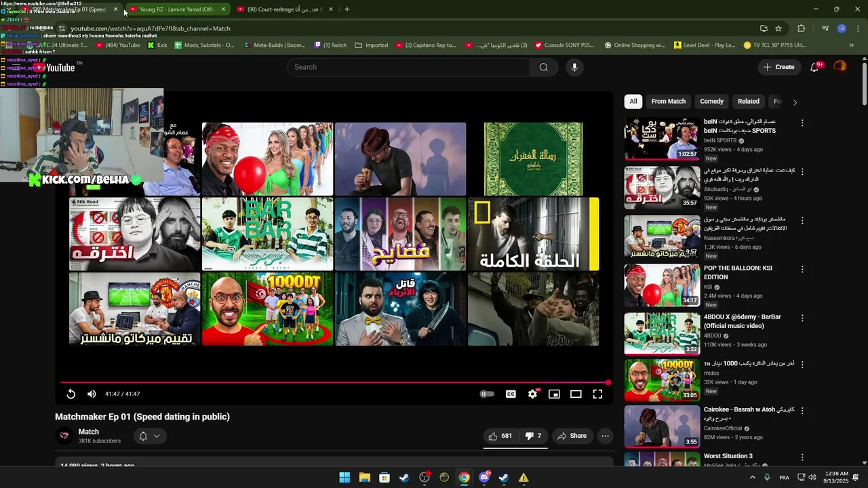Open beIN SPORTS sidebar video thumbnail

662,139
